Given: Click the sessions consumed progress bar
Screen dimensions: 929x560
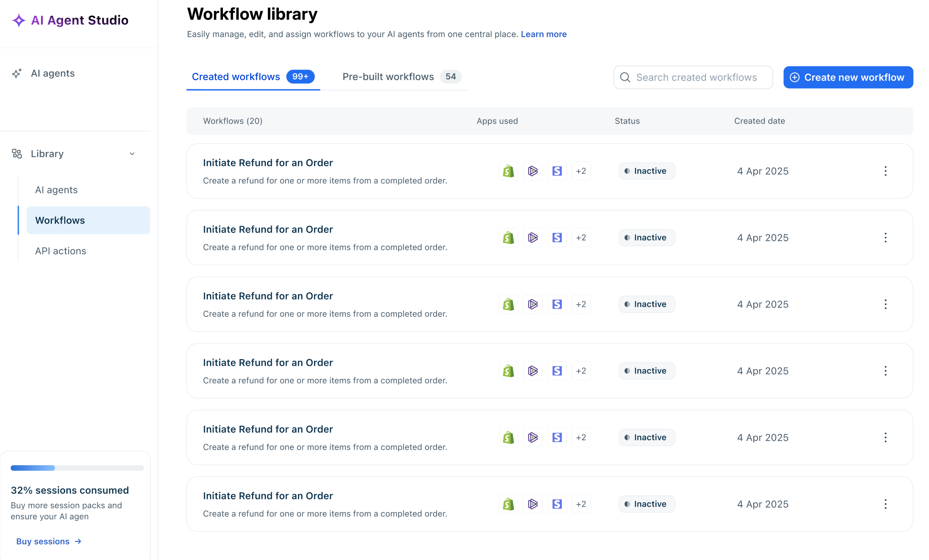Looking at the screenshot, I should (x=77, y=468).
